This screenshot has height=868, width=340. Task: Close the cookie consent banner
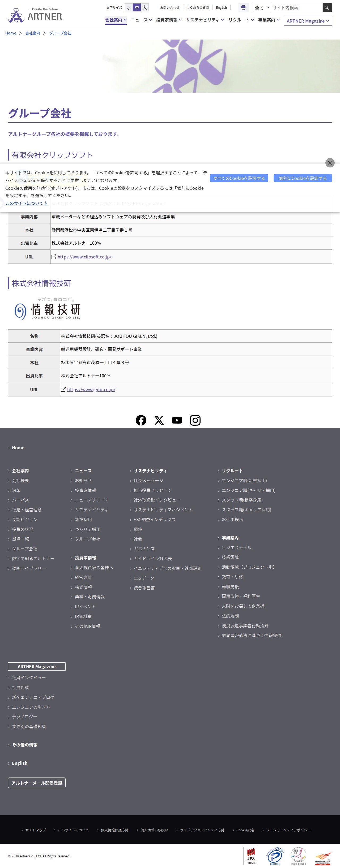coord(330,163)
